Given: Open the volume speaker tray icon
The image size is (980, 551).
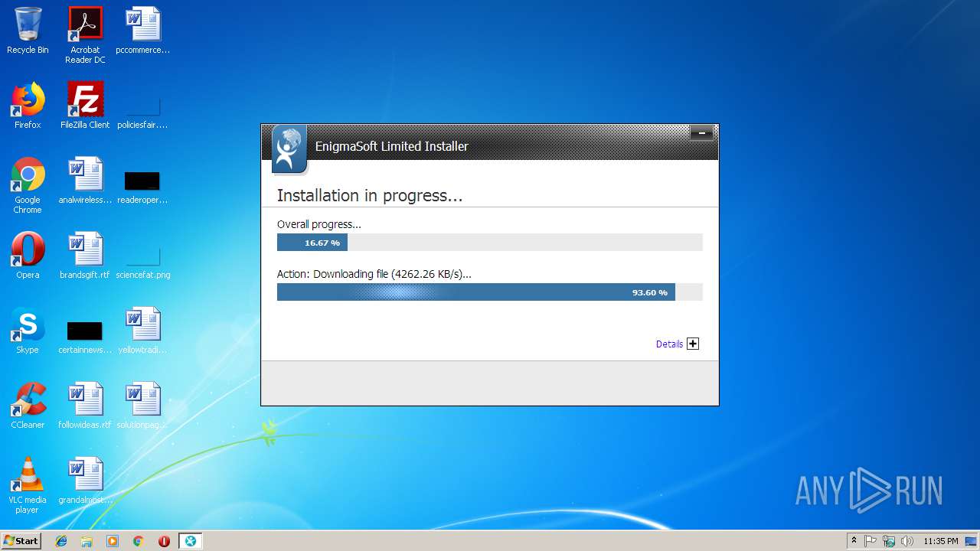Looking at the screenshot, I should (x=907, y=541).
